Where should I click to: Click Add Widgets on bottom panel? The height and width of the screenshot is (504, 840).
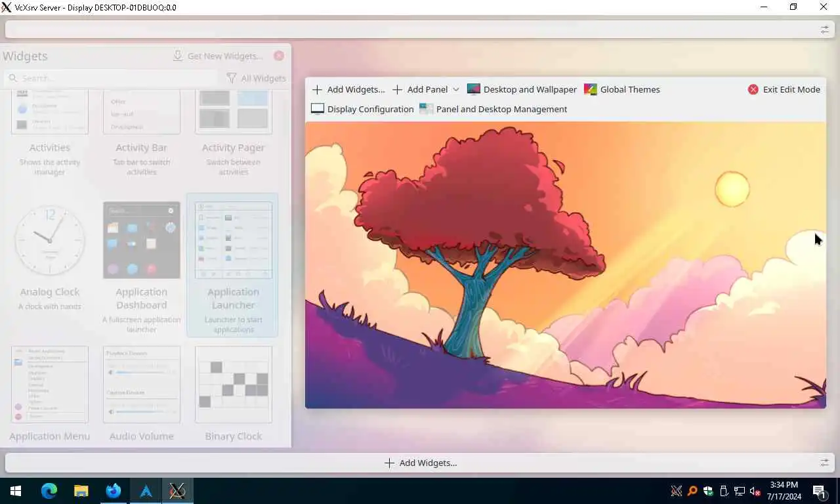point(420,463)
